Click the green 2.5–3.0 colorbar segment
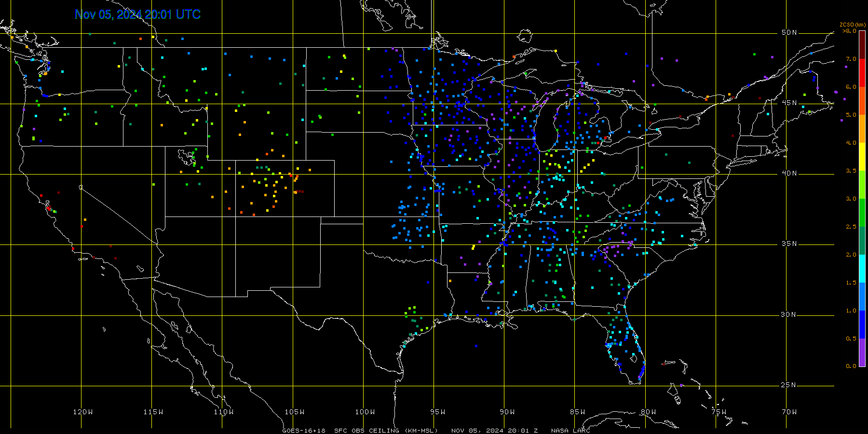 (862, 213)
